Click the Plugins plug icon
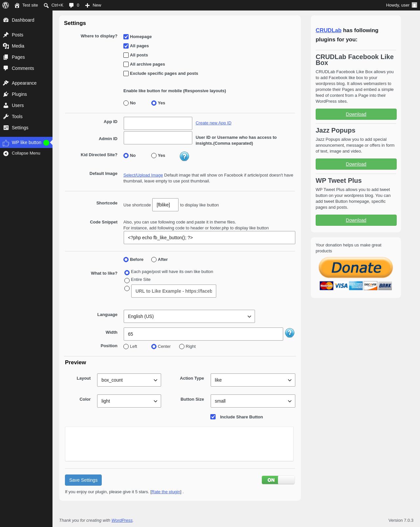420x527 pixels. [x=6, y=94]
